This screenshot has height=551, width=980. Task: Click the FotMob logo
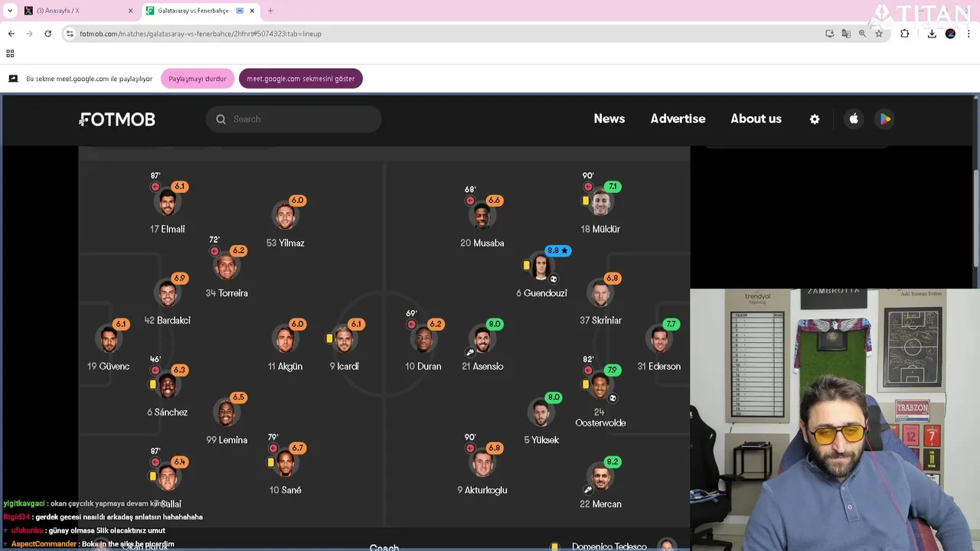tap(117, 119)
